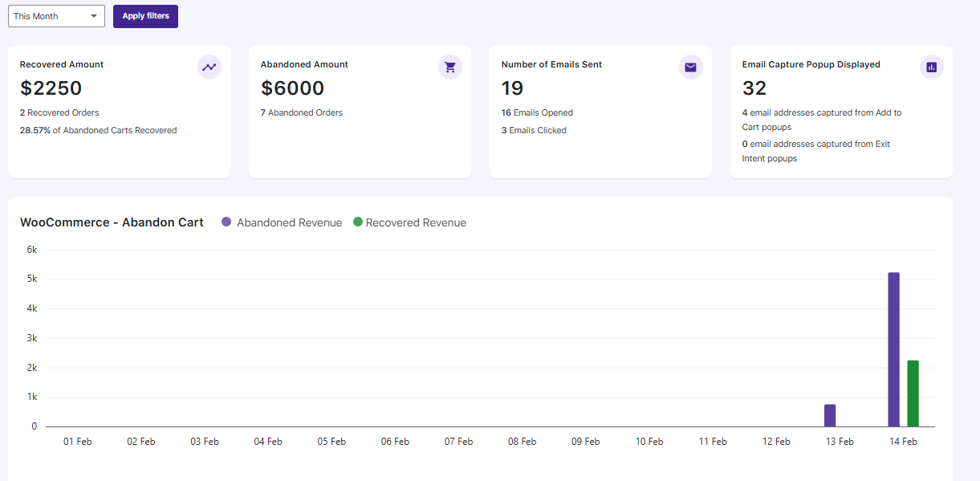Click the purple Abandoned Revenue legend dot

226,222
